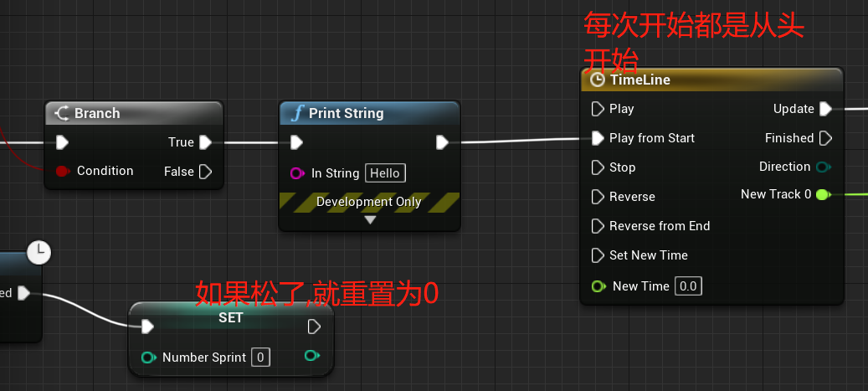Viewport: 868px width, 391px height.
Task: Click the TimeLine Update output pin
Action: (825, 109)
